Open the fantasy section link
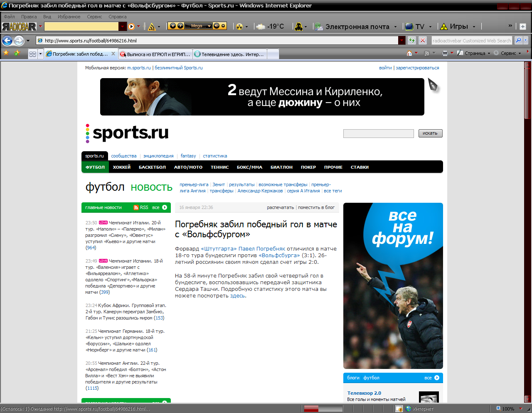This screenshot has width=532, height=413. tap(188, 156)
